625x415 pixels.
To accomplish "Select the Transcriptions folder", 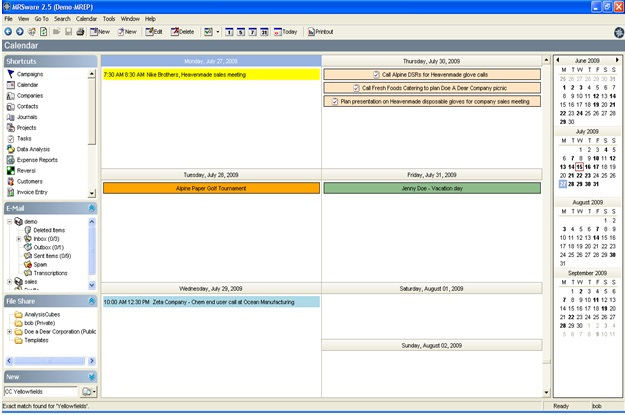I will click(x=46, y=273).
